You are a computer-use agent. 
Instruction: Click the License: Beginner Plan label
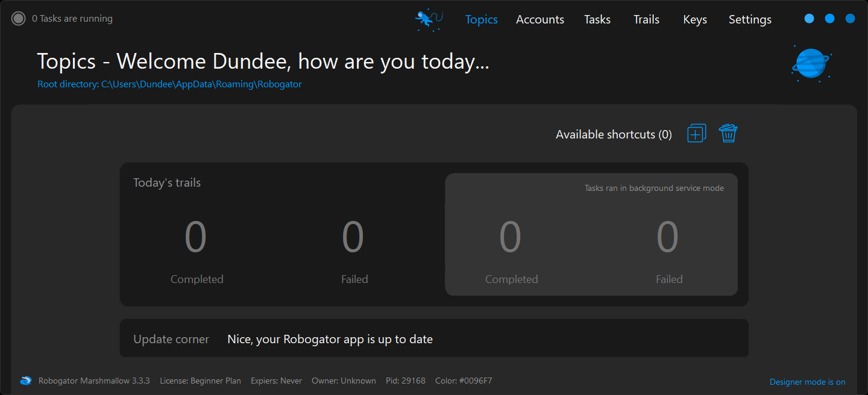[x=200, y=381]
